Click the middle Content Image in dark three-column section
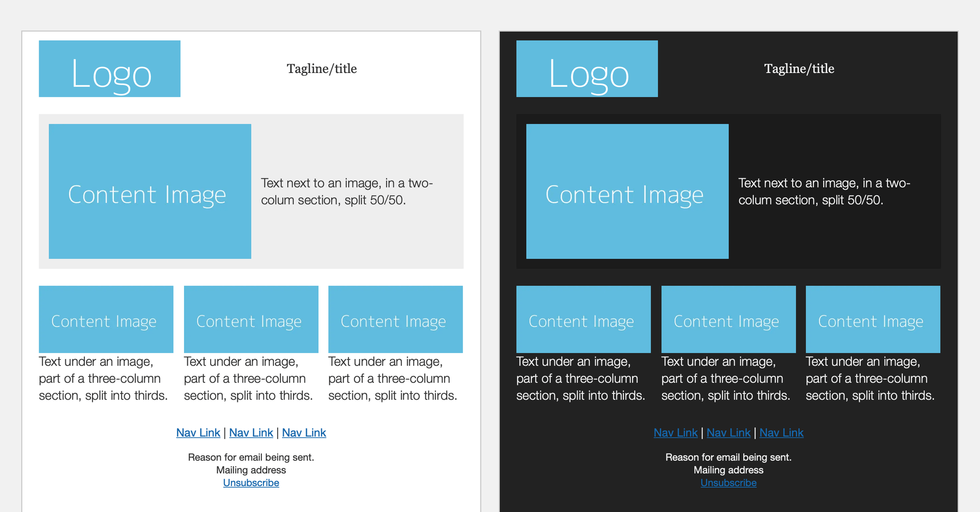The width and height of the screenshot is (980, 512). [x=728, y=320]
